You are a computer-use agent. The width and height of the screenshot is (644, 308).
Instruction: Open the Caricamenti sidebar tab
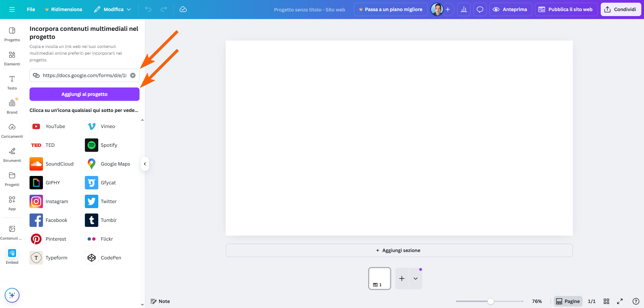[x=12, y=131]
